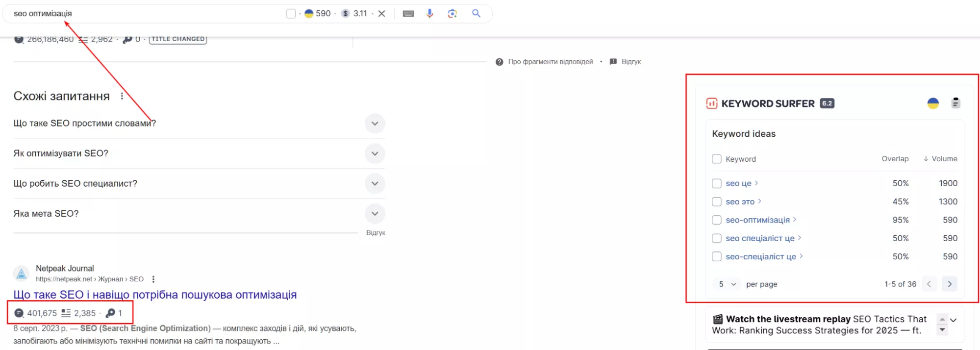
Task: Open the help icon 'Про фрагменти відповідей'
Action: 499,62
